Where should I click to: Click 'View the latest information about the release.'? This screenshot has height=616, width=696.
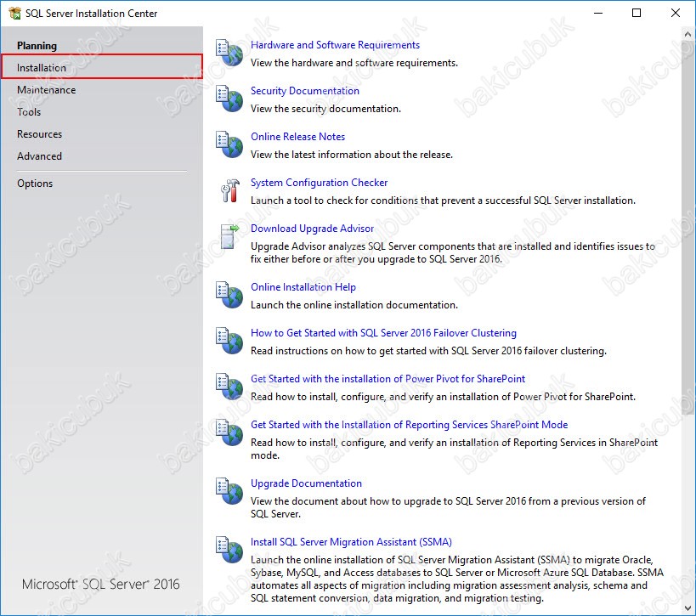352,155
